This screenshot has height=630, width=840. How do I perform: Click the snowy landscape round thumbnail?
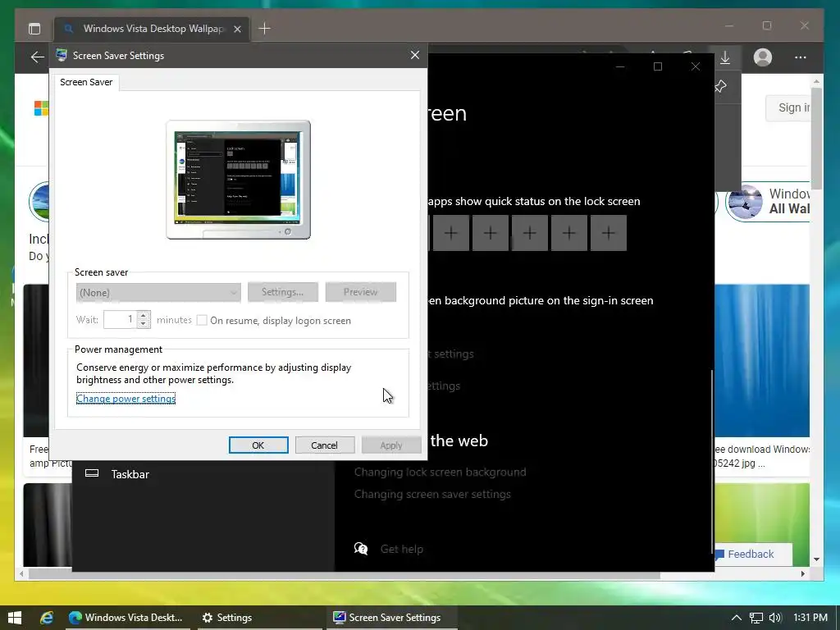coord(745,202)
